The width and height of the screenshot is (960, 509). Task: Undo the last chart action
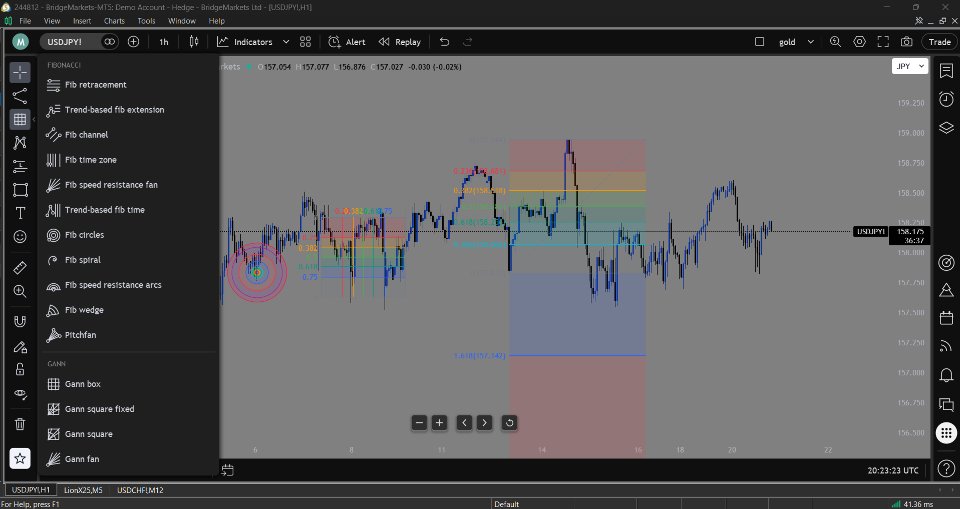pos(444,42)
